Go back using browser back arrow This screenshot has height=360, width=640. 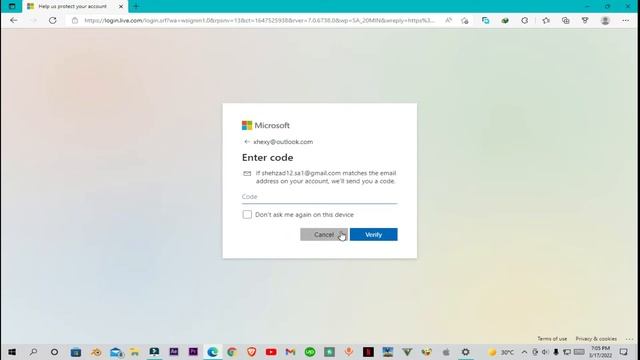coord(14,20)
